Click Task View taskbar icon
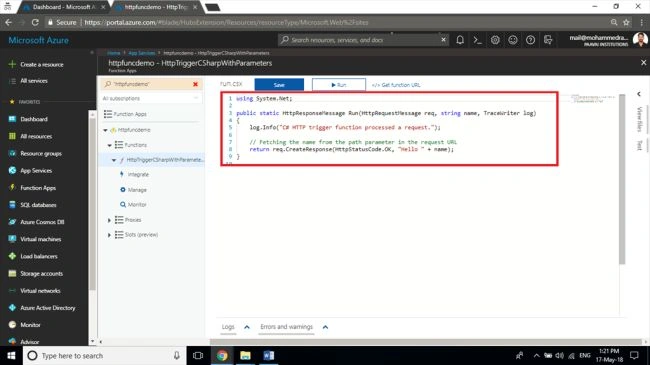The width and height of the screenshot is (650, 365). (x=198, y=356)
